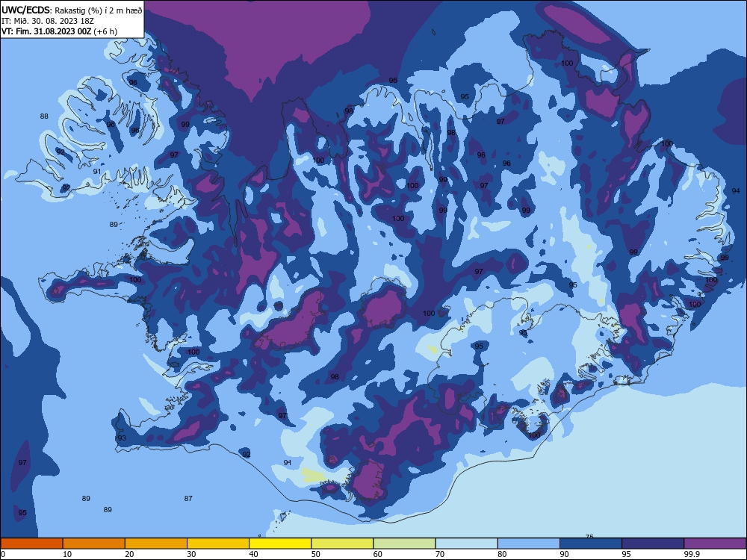
Task: Click the '30' label on the legend scale
Action: tap(191, 554)
